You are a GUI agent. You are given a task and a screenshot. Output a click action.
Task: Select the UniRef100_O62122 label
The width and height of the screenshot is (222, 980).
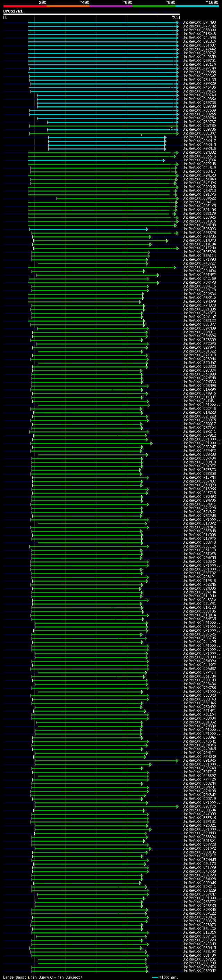point(199,321)
